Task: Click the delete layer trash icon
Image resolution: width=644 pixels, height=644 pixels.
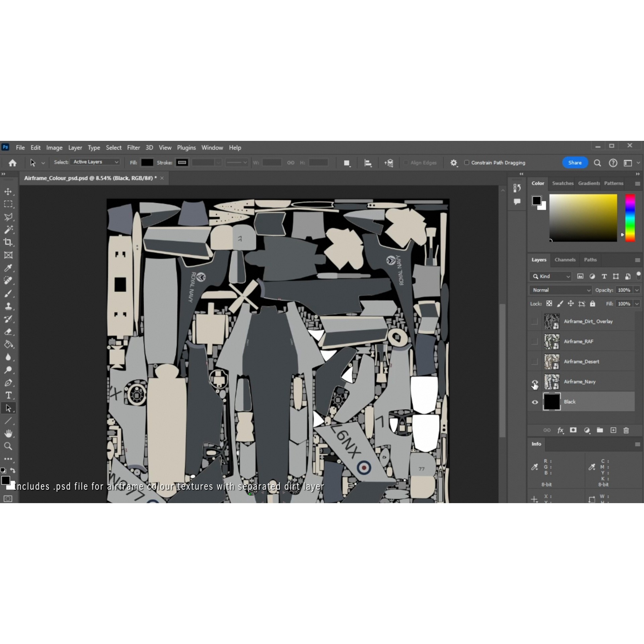Action: (x=626, y=430)
